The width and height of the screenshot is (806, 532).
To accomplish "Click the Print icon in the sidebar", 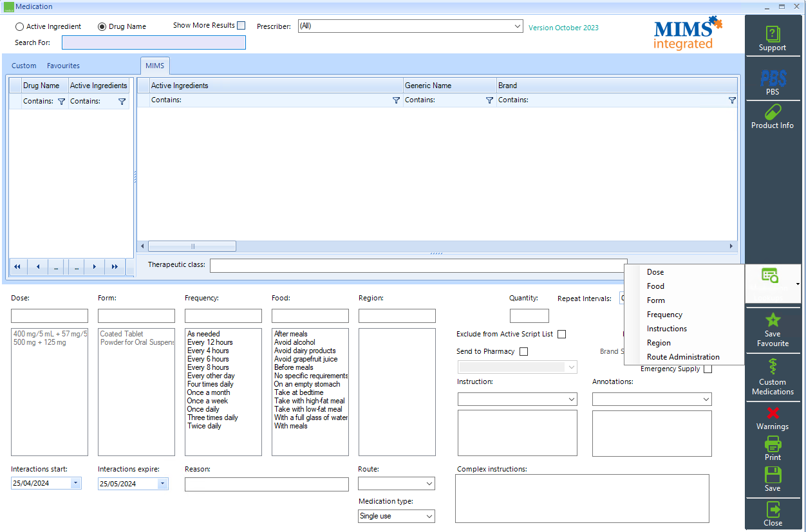I will (x=773, y=444).
